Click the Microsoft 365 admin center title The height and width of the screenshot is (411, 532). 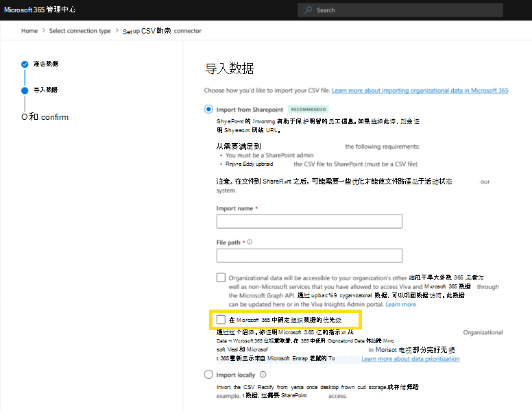pos(40,10)
